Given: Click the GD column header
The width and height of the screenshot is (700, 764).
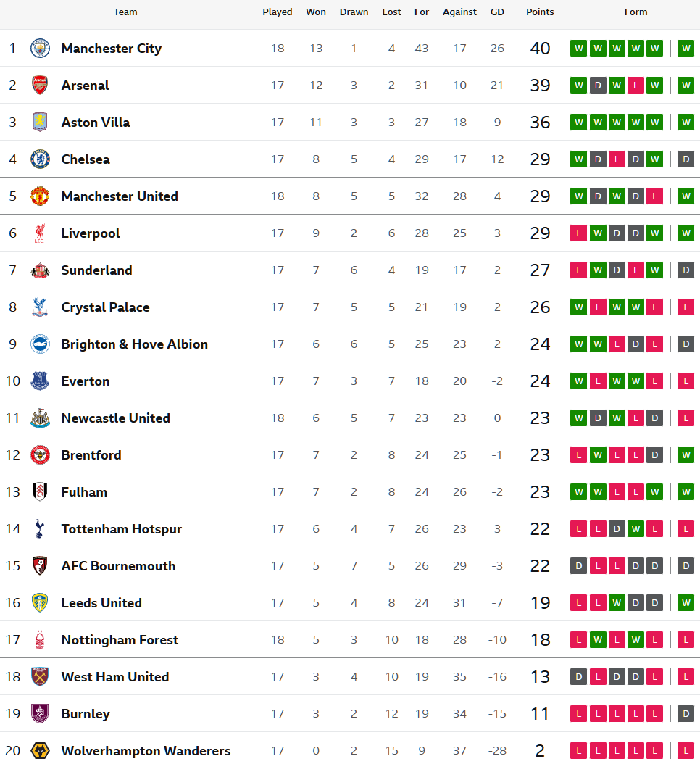Looking at the screenshot, I should tap(497, 12).
